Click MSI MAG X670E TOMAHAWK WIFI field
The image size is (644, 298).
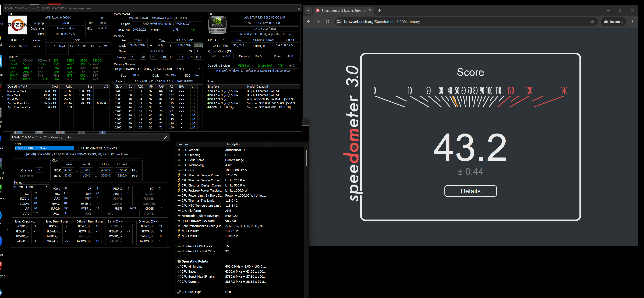[158, 18]
